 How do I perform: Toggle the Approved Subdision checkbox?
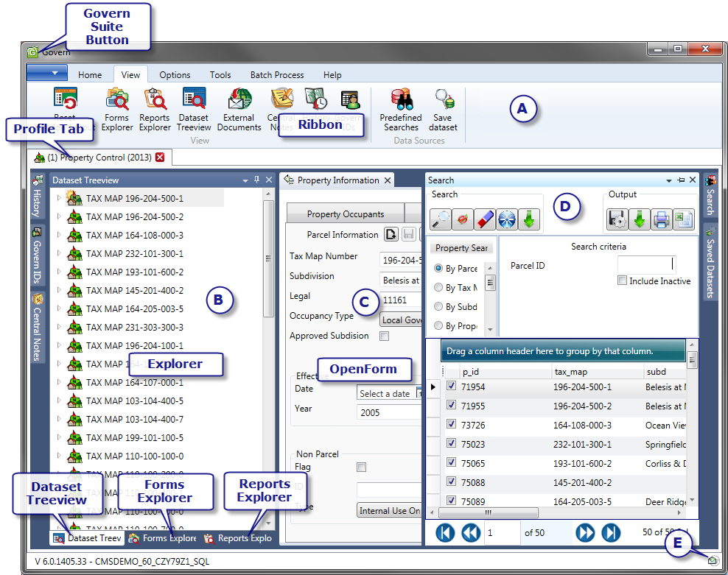[x=384, y=336]
